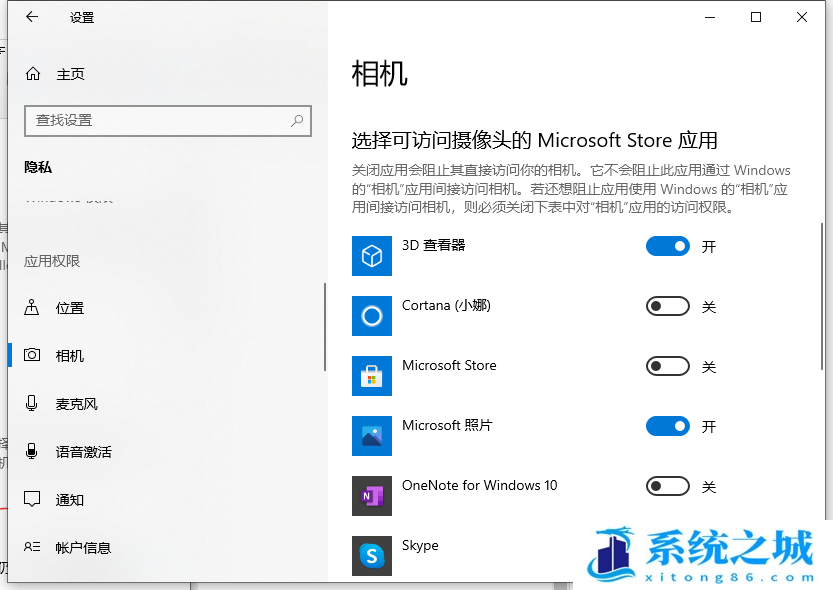Click the 相机 camera sidebar icon
Screen dimensions: 833x590
pos(32,355)
